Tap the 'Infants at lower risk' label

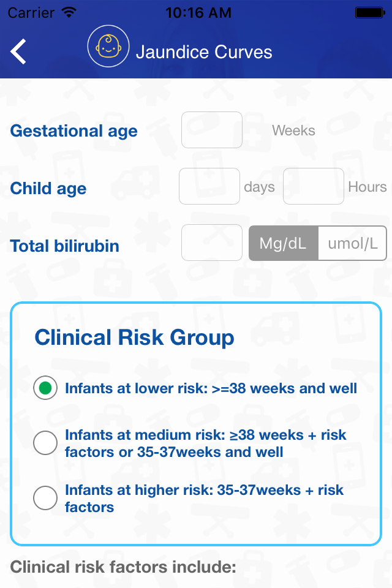[211, 388]
